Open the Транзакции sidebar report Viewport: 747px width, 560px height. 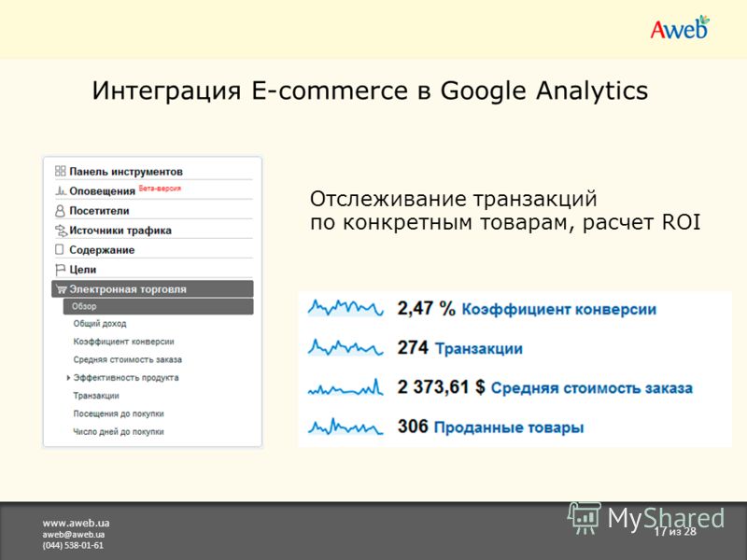pos(96,396)
